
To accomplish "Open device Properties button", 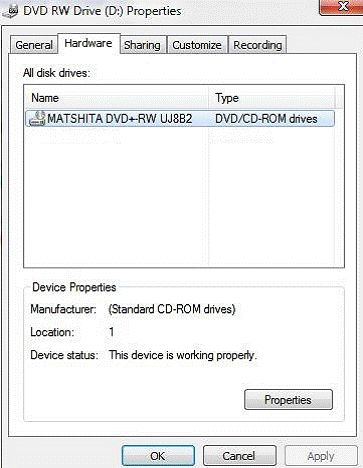I will pyautogui.click(x=288, y=400).
